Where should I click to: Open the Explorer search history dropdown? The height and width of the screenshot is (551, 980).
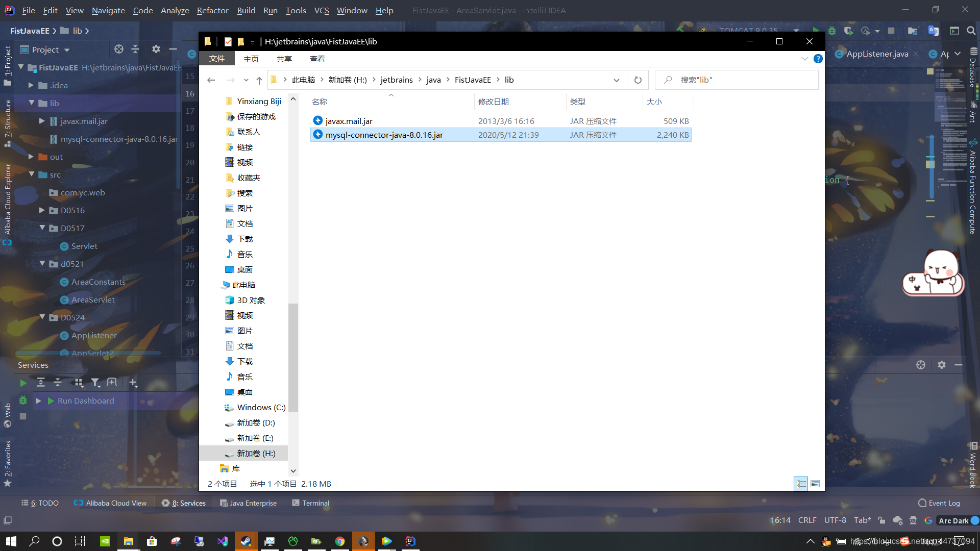(617, 80)
